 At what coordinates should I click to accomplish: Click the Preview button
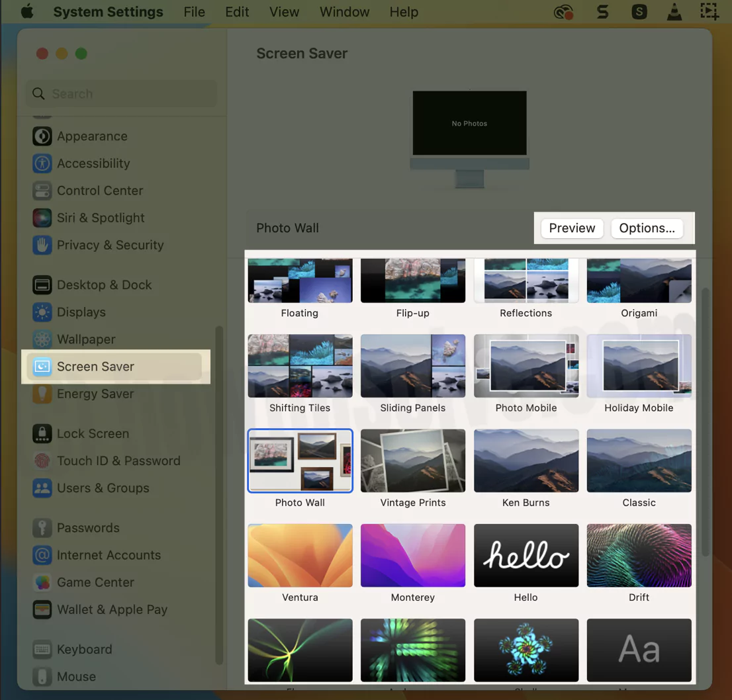(x=572, y=228)
